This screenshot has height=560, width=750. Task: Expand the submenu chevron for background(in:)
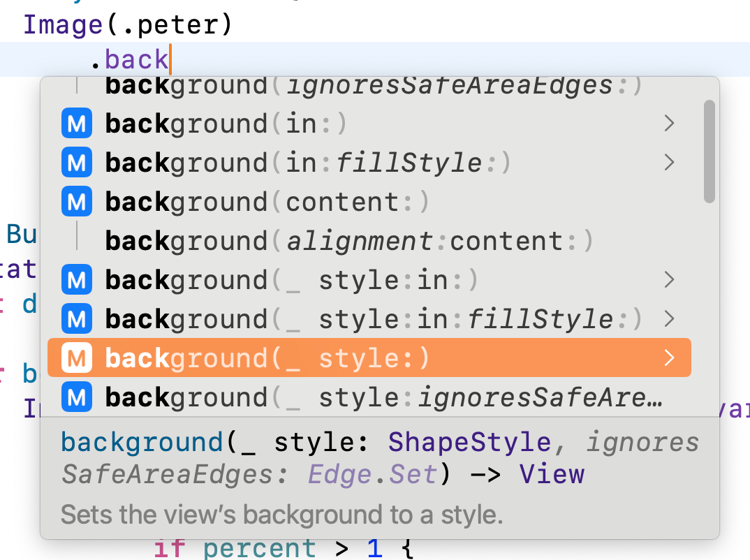[x=669, y=123]
